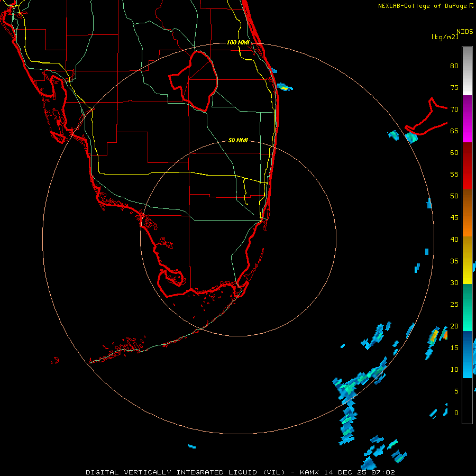This screenshot has height=476, width=476.
Task: Click the scale value 10
Action: [x=454, y=370]
